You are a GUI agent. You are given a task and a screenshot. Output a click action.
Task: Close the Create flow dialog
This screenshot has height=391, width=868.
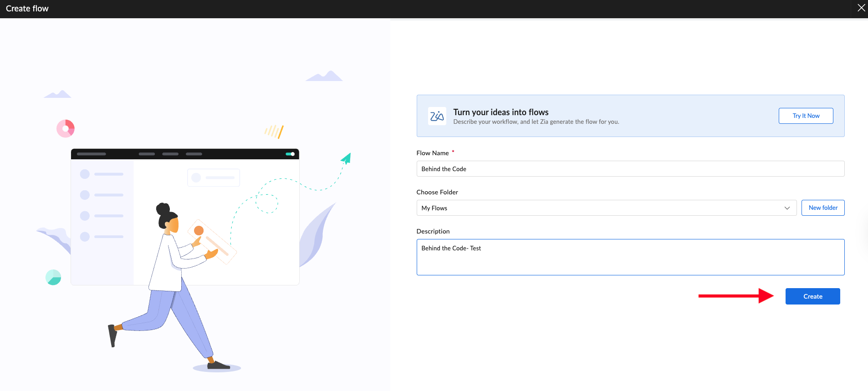pyautogui.click(x=861, y=8)
